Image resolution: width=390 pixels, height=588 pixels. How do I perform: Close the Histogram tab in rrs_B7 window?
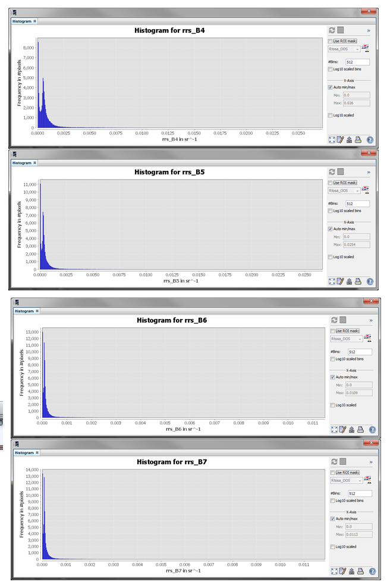(x=37, y=452)
